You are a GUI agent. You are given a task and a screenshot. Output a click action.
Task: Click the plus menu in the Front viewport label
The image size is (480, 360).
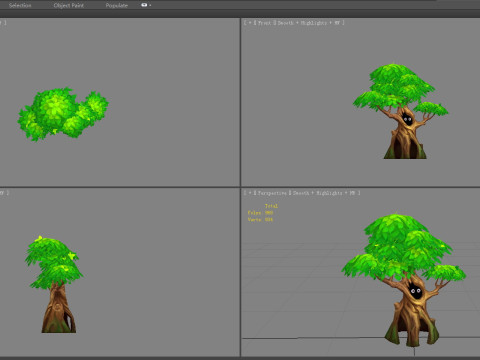pyautogui.click(x=250, y=23)
